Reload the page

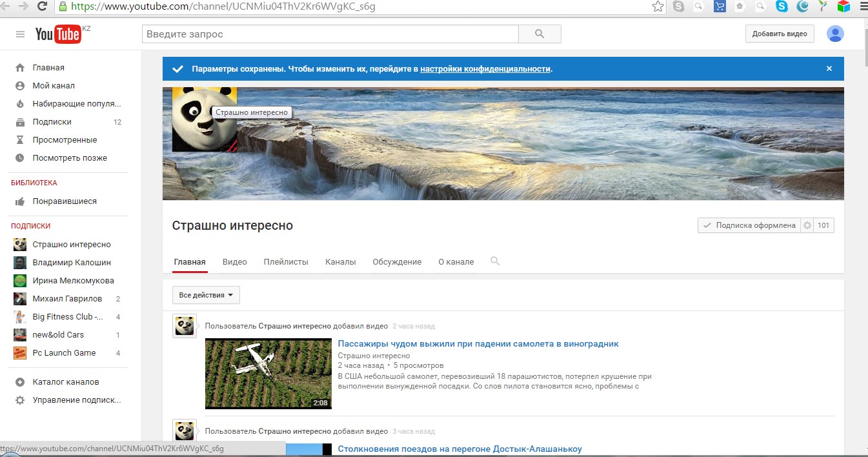tap(42, 6)
